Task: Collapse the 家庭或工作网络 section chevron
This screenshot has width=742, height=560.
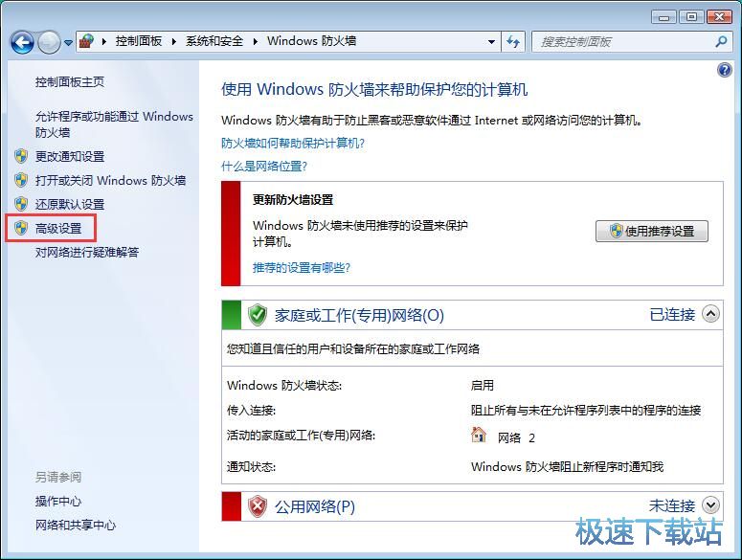Action: pyautogui.click(x=710, y=314)
